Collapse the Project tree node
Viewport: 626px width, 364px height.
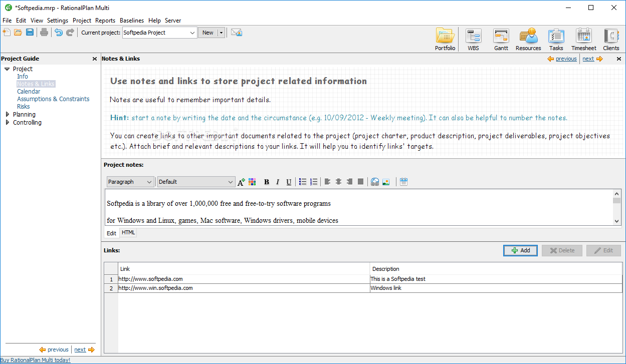pos(7,69)
